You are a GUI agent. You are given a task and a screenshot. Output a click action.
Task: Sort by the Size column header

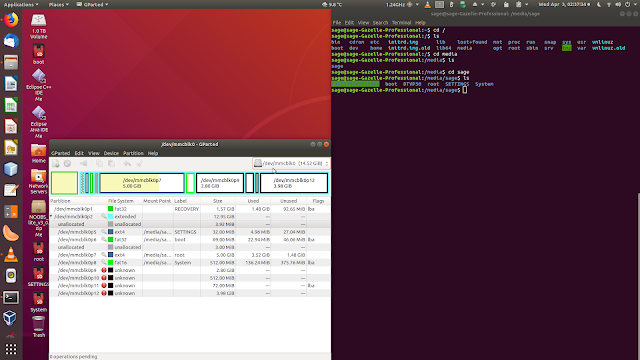[218, 201]
